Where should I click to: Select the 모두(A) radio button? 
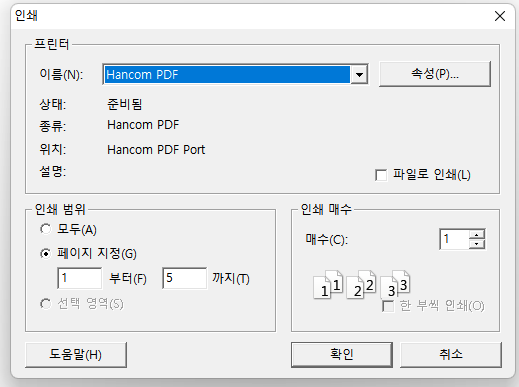point(46,229)
